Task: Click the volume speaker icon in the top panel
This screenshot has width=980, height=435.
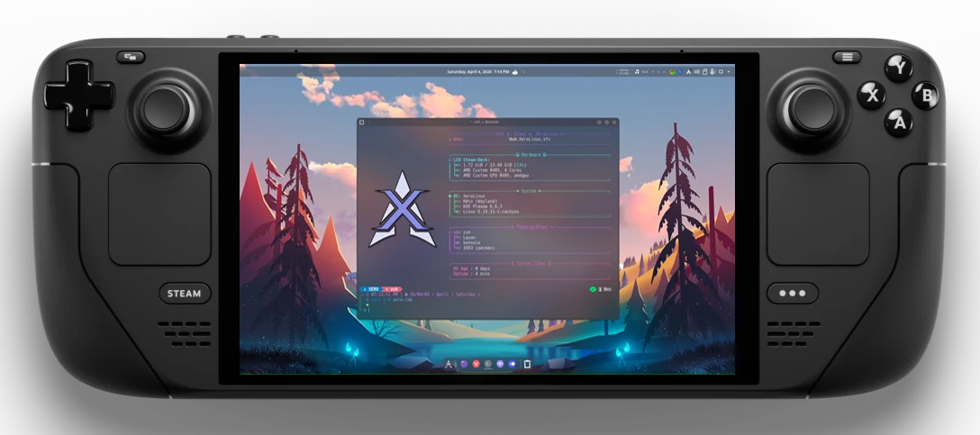Action: click(697, 72)
